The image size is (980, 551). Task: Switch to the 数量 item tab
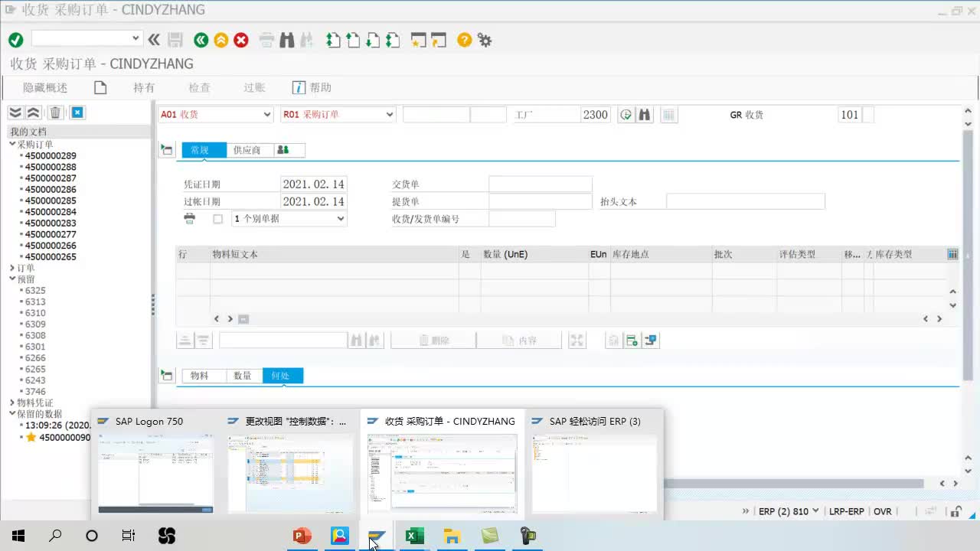pyautogui.click(x=243, y=376)
